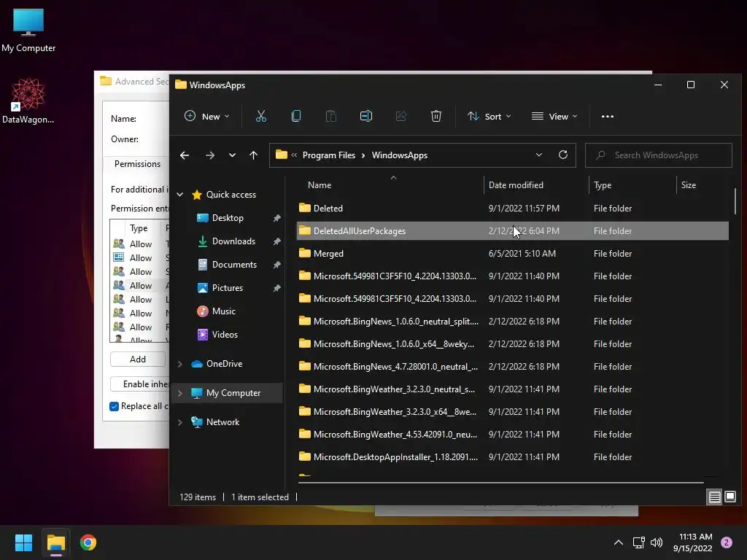Select Microsoft.BingNews_1.0.6.0_neutral_split folder
This screenshot has height=560, width=747.
coord(513,322)
